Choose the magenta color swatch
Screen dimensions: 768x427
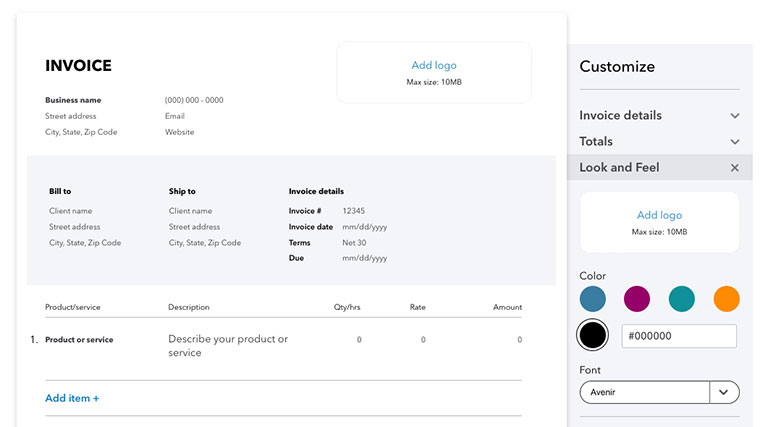[637, 298]
